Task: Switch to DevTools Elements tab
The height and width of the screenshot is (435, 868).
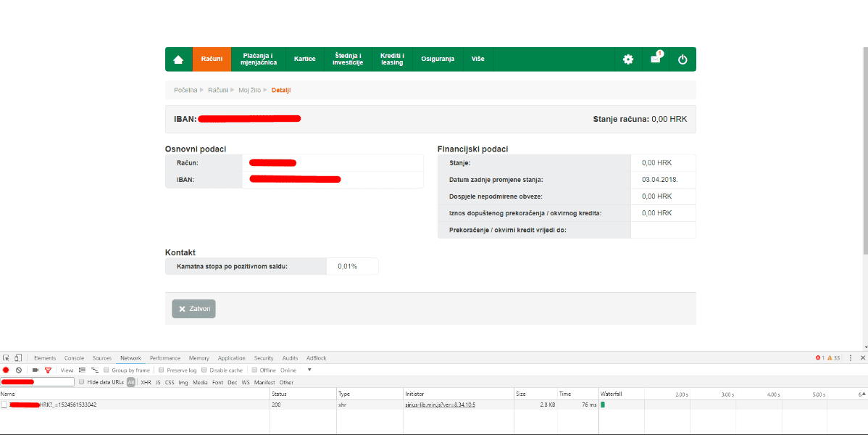Action: pos(45,358)
